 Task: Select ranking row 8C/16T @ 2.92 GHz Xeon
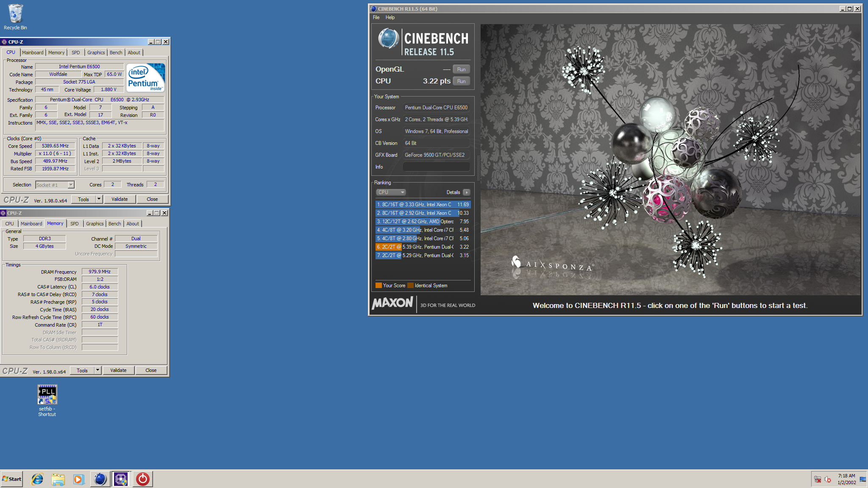423,213
